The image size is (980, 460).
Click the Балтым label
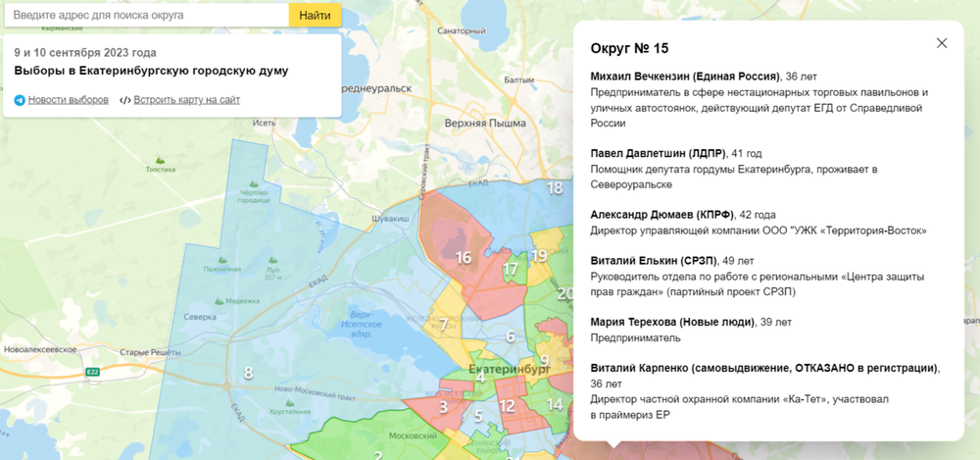518,80
